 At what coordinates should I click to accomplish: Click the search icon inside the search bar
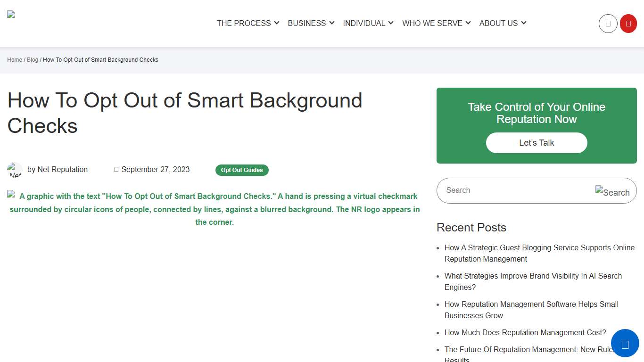[613, 191]
